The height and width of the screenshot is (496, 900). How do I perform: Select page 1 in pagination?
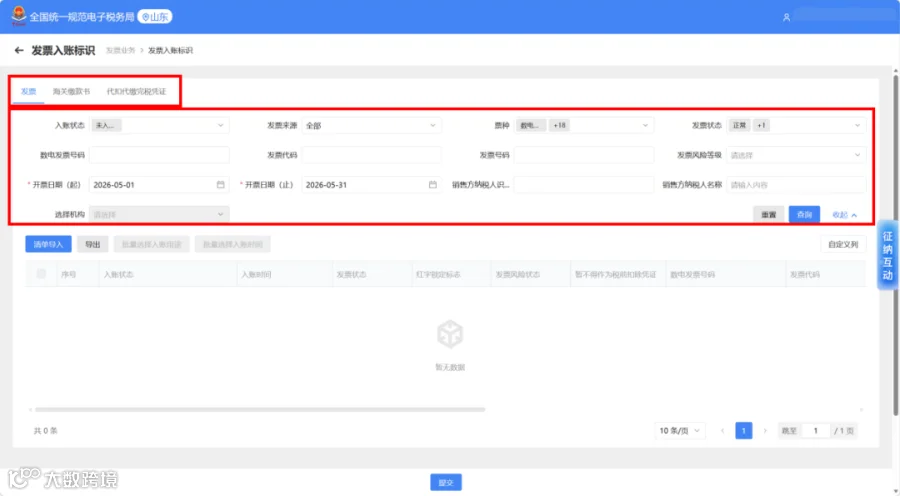pyautogui.click(x=744, y=431)
